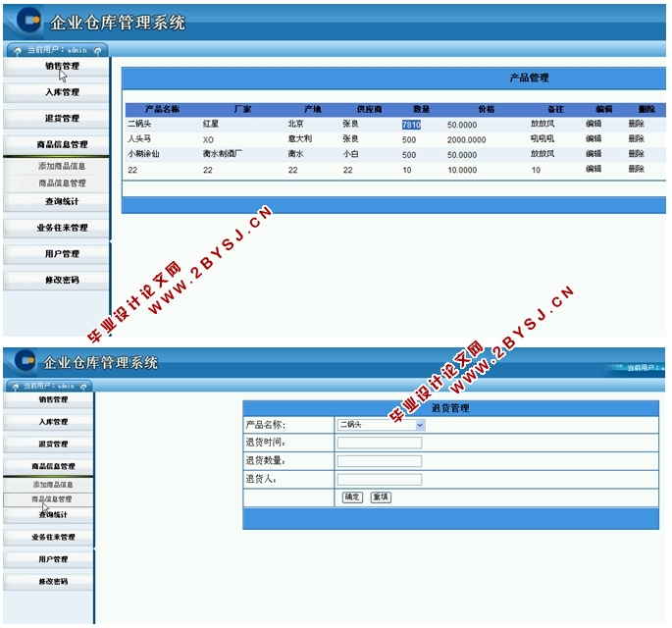Click the 确定 button
Viewport: 672px width, 628px height.
(x=352, y=497)
